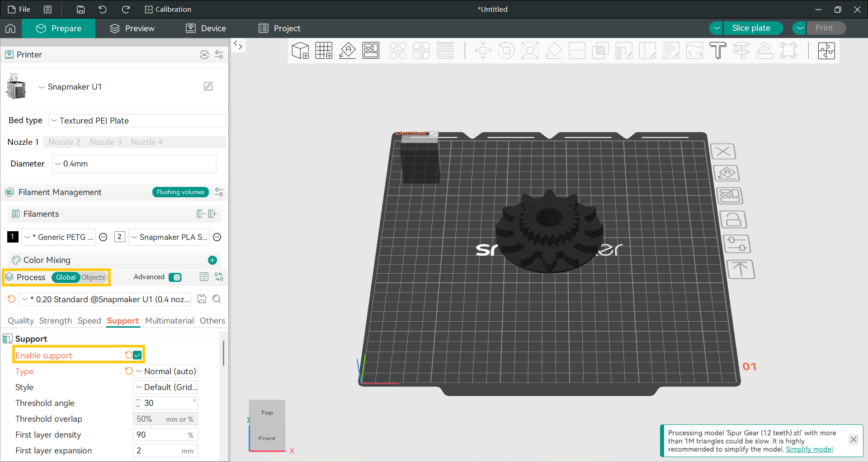Arrange objects on this plate
Screen dimensions: 868x462
730,196
